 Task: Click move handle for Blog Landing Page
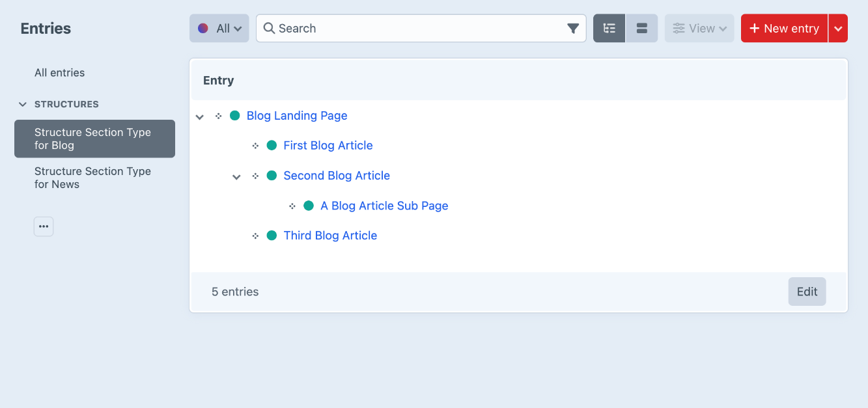coord(219,116)
